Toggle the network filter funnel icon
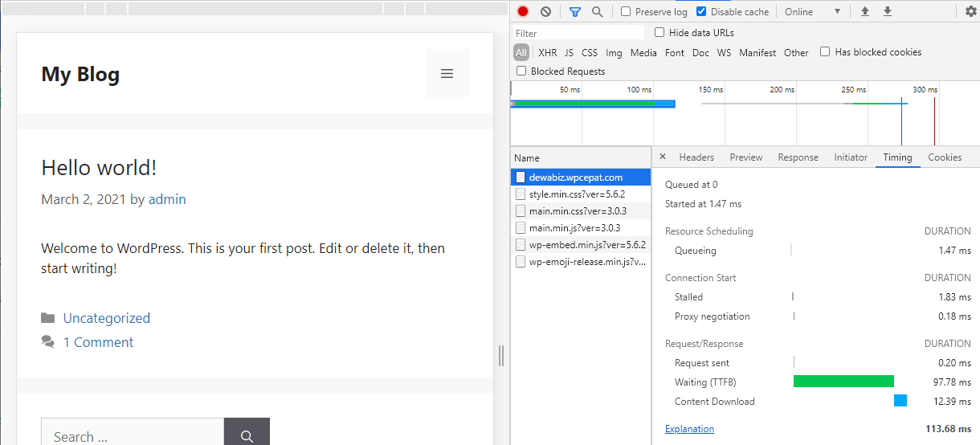Viewport: 980px width, 445px height. click(574, 12)
